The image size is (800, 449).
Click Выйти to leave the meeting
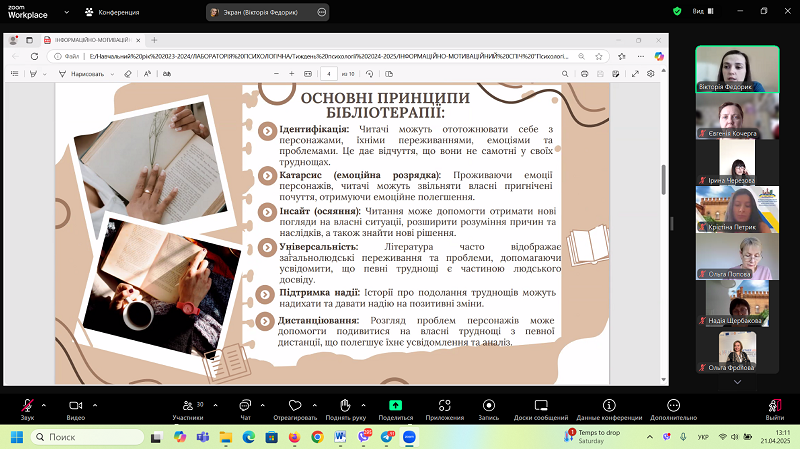point(774,409)
